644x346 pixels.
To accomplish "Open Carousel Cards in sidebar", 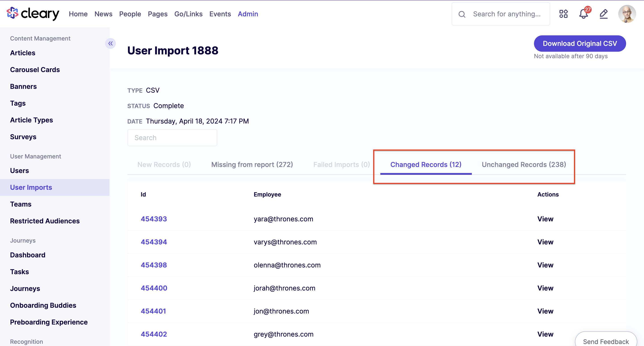I will tap(35, 70).
